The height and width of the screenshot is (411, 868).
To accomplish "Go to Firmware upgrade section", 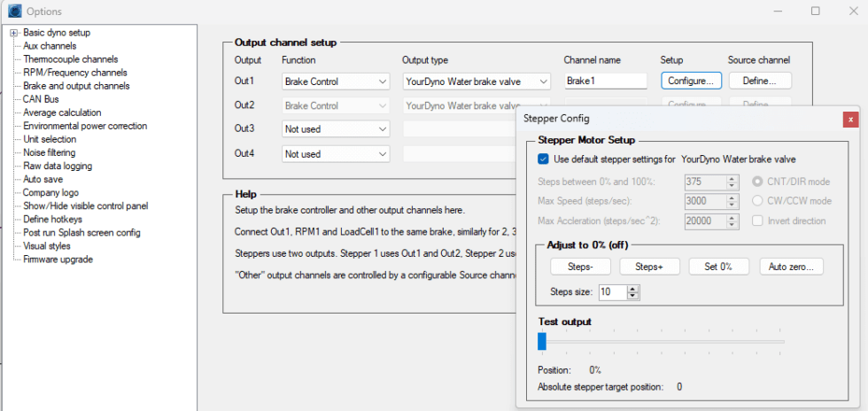I will pos(58,260).
